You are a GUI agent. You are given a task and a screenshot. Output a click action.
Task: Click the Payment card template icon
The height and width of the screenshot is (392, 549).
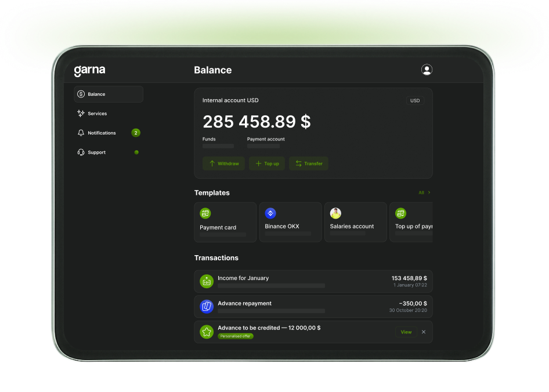pos(205,213)
